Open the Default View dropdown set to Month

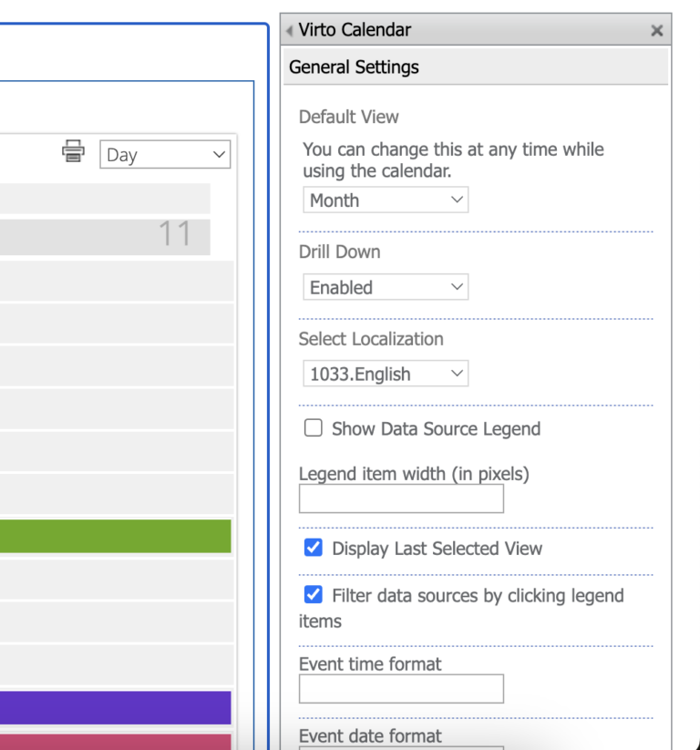(385, 200)
